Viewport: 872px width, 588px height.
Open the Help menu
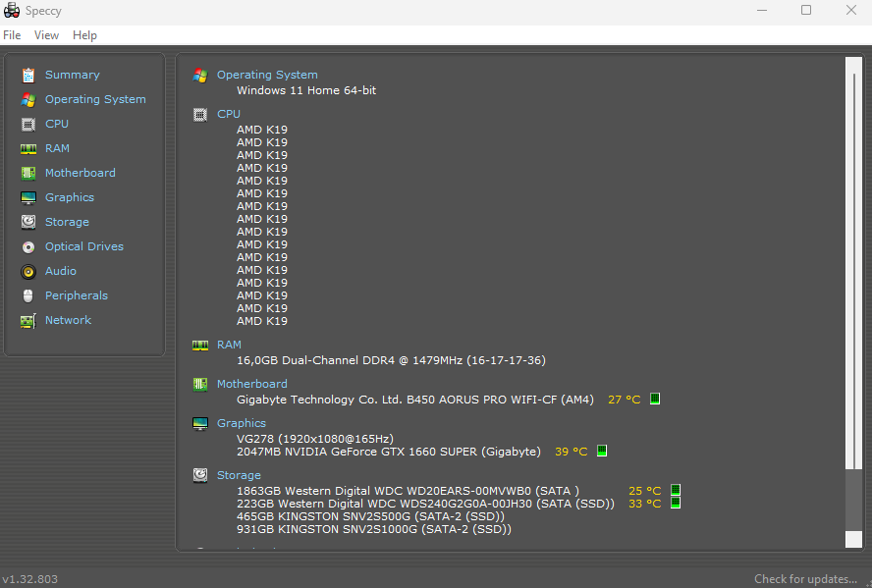[84, 35]
